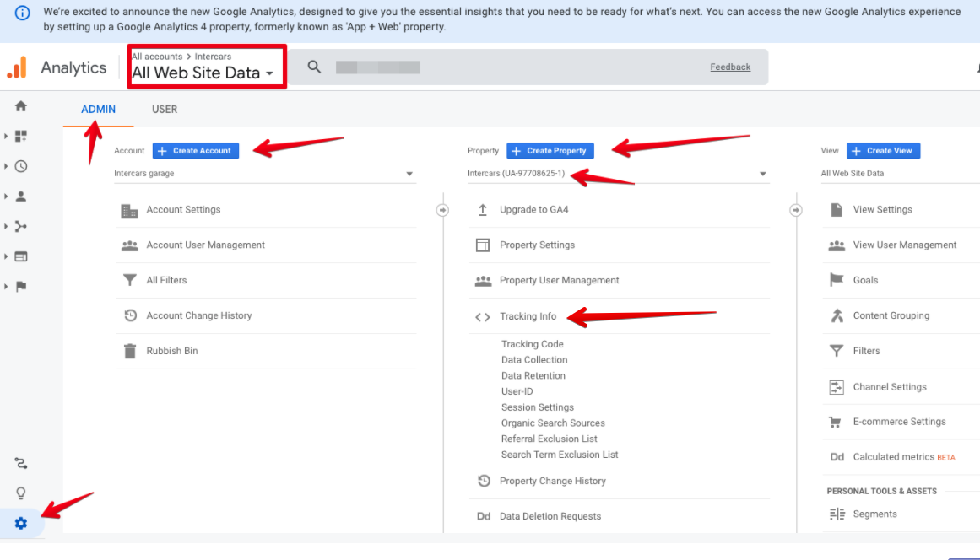Expand the Intercars garage account dropdown

tap(409, 174)
